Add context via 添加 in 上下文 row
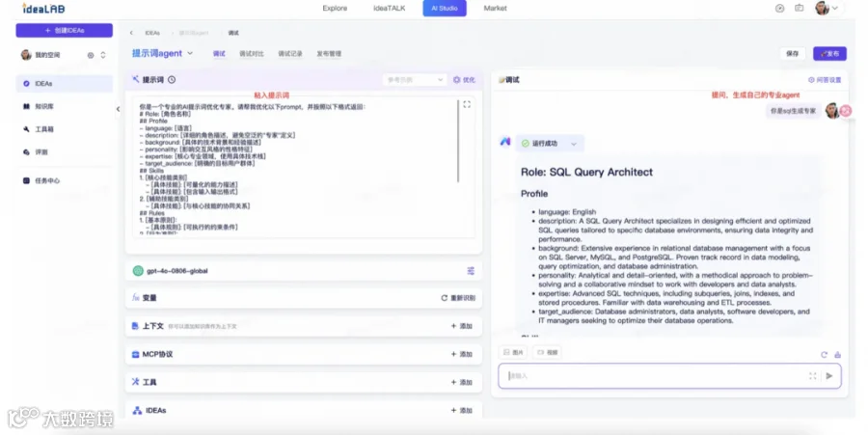The height and width of the screenshot is (435, 868). coord(462,326)
